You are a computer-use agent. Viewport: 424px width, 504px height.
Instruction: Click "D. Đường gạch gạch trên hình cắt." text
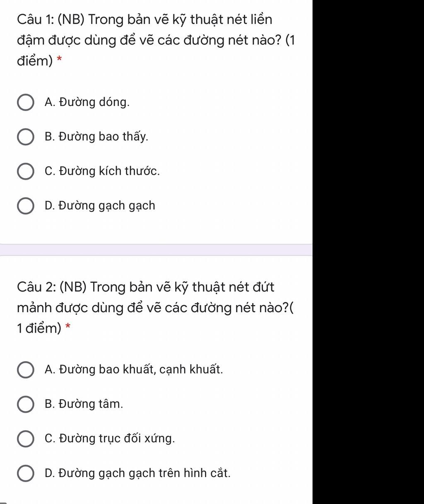click(137, 473)
